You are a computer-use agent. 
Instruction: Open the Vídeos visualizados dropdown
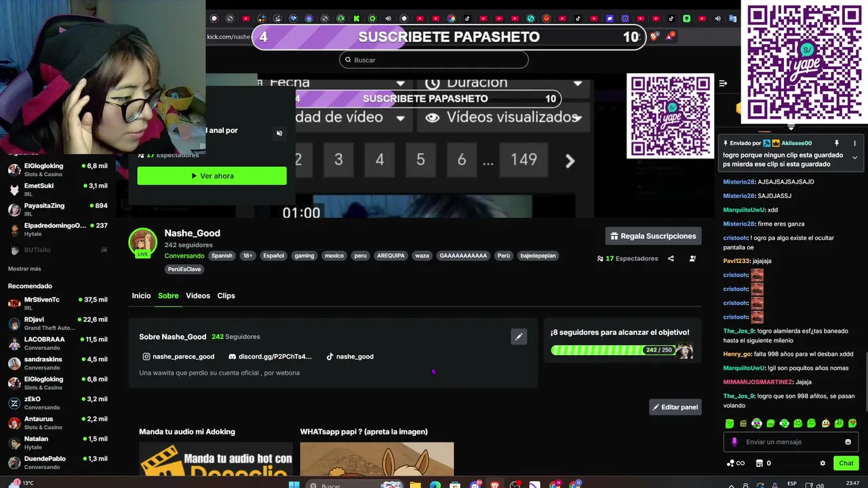coord(505,117)
